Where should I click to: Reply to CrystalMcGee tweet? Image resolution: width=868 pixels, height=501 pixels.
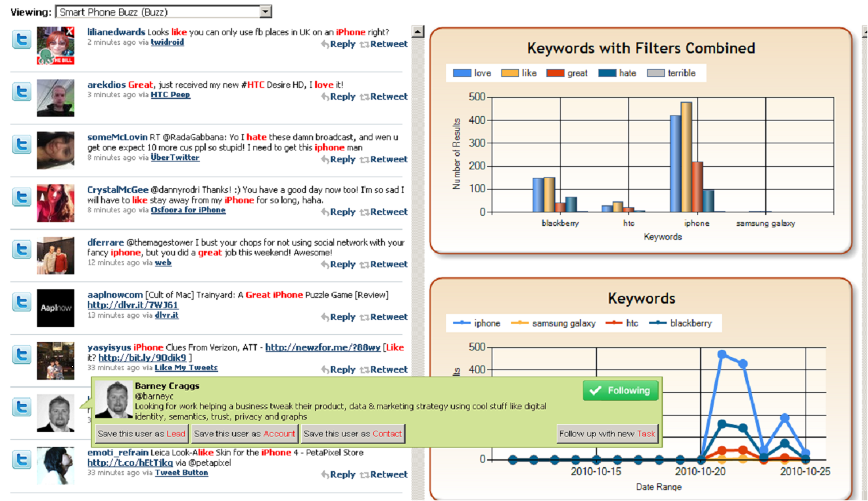(338, 212)
